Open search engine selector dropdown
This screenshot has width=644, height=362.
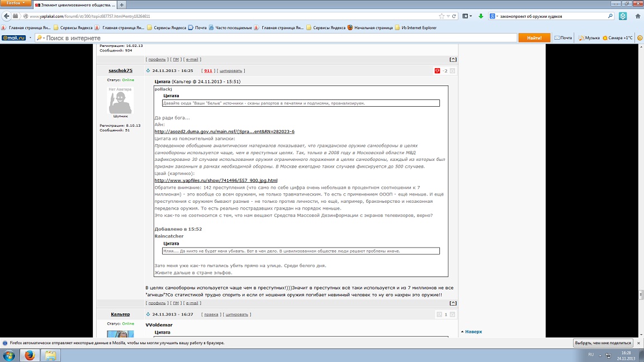tap(493, 16)
